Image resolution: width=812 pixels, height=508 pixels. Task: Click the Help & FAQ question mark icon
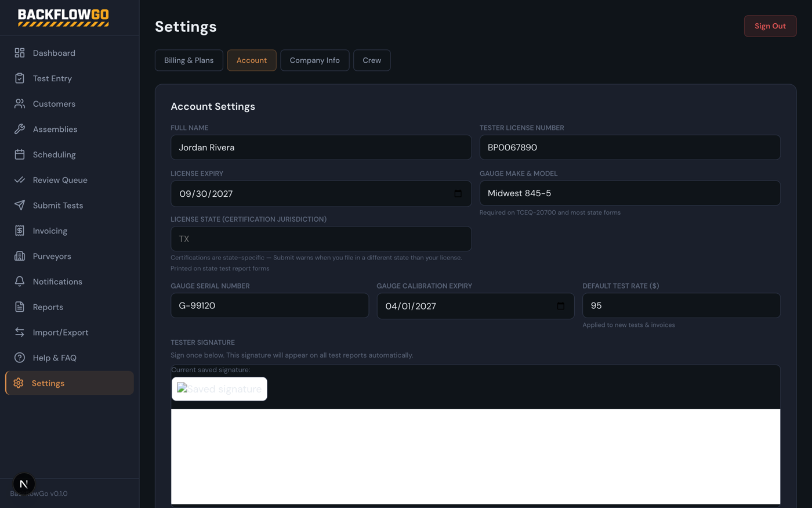[x=20, y=358]
